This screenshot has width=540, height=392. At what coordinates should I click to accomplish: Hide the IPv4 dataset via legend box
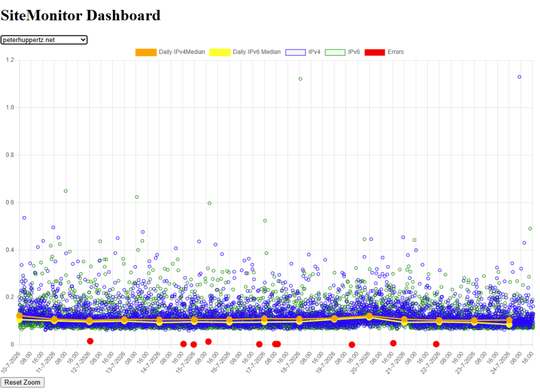pyautogui.click(x=295, y=52)
